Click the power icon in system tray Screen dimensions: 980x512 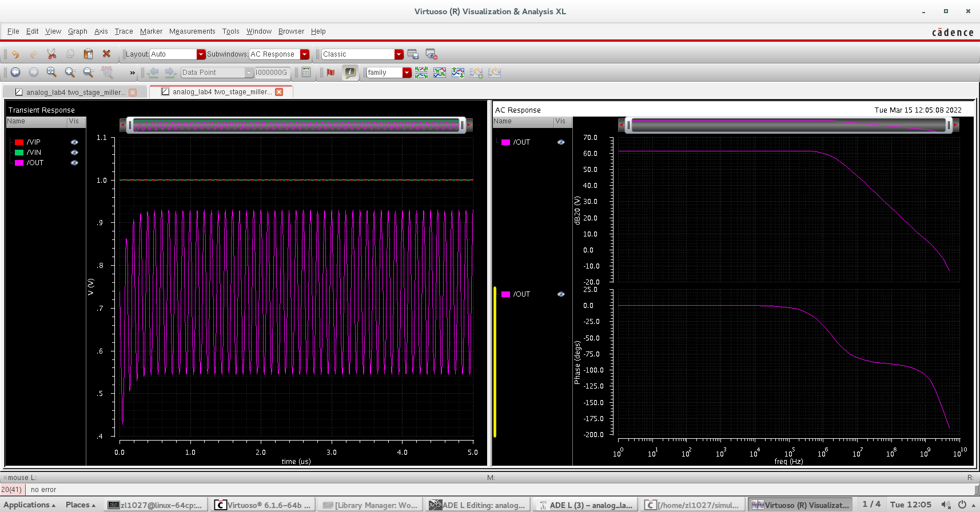[962, 505]
